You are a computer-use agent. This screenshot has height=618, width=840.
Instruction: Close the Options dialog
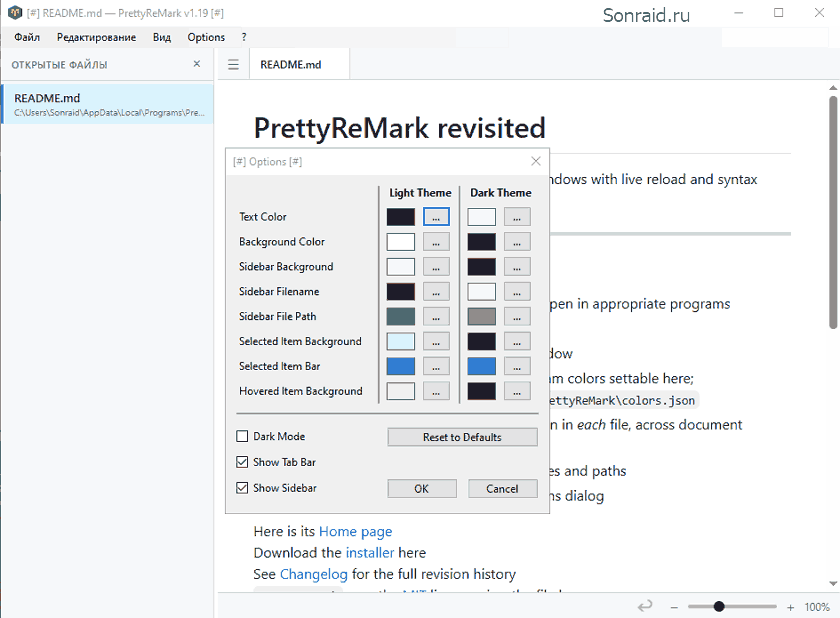(x=536, y=161)
